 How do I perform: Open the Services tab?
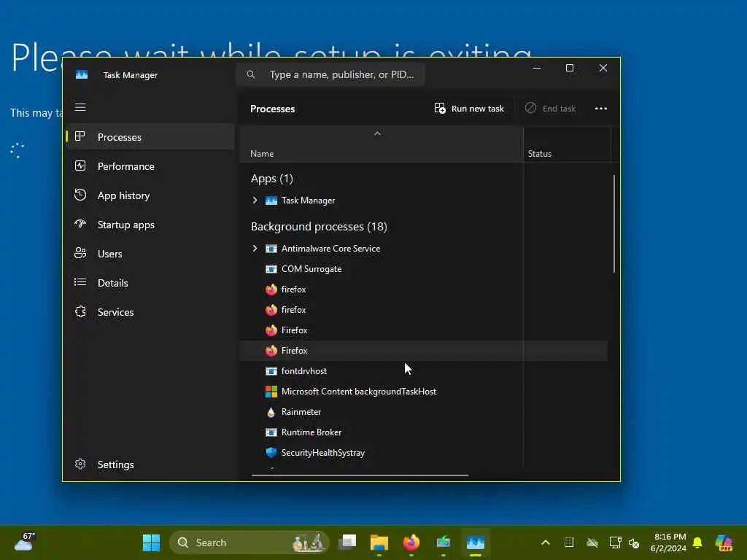pyautogui.click(x=150, y=312)
